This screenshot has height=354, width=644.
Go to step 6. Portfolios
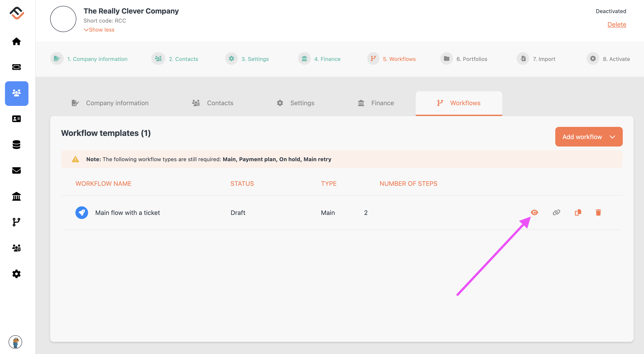coord(472,59)
